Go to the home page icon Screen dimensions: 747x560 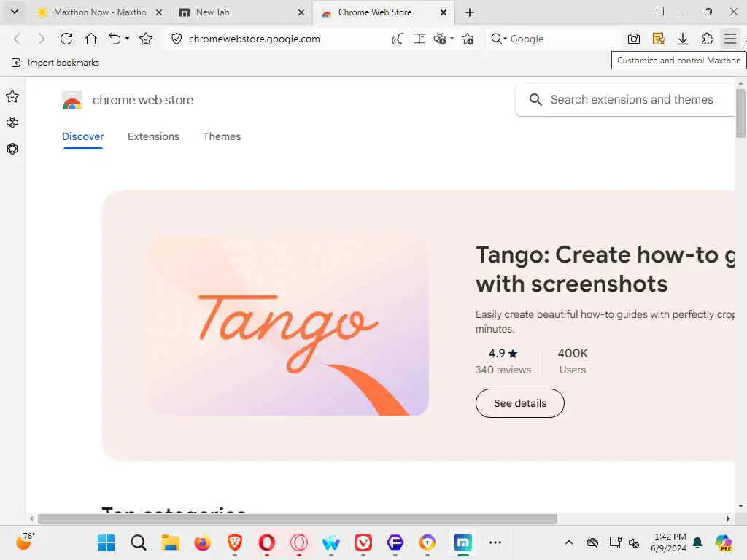click(x=91, y=39)
